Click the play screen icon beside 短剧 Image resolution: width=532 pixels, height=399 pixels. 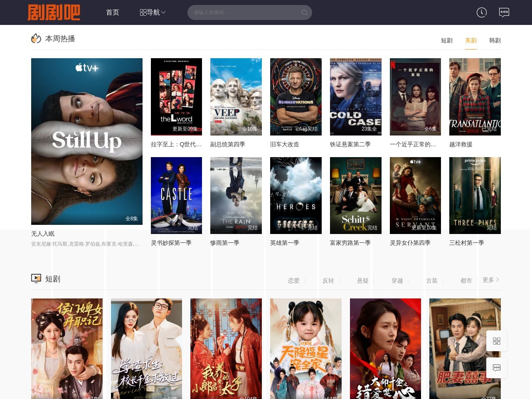[x=36, y=278]
